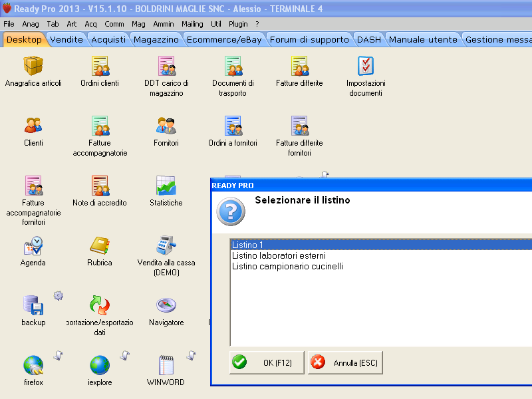Switch to the Gestione messa… tab
The image size is (532, 399).
pyautogui.click(x=497, y=39)
